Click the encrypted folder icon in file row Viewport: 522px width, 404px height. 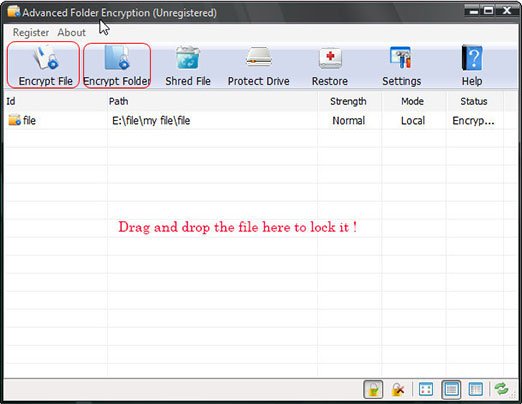click(14, 120)
